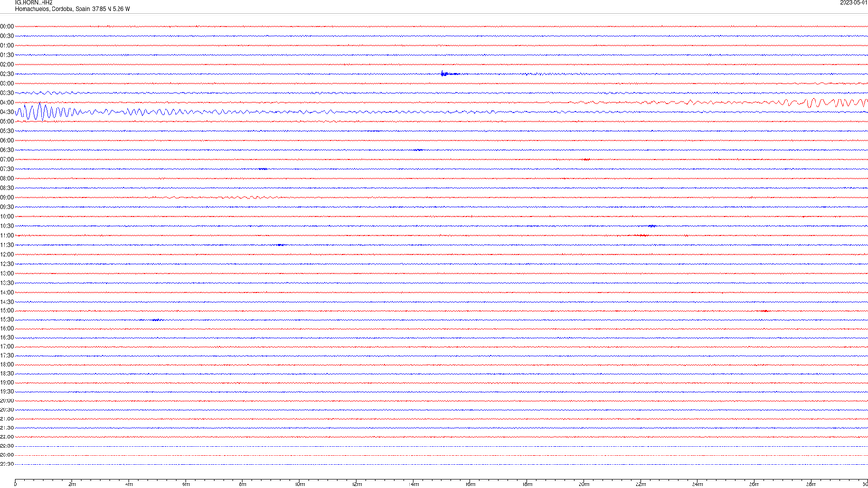868x488 pixels.
Task: Click the 05:30 time label
Action: (x=6, y=131)
